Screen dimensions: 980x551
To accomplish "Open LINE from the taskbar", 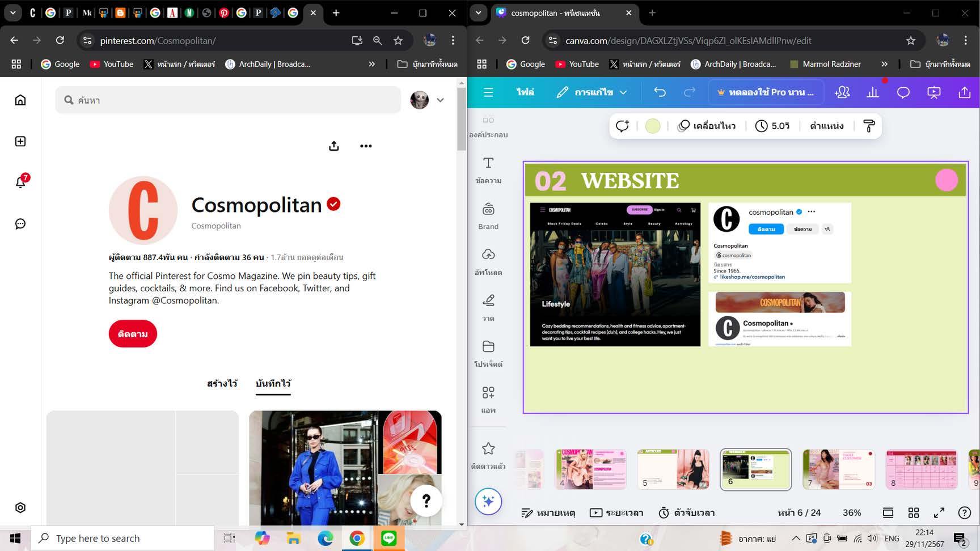I will click(x=388, y=539).
